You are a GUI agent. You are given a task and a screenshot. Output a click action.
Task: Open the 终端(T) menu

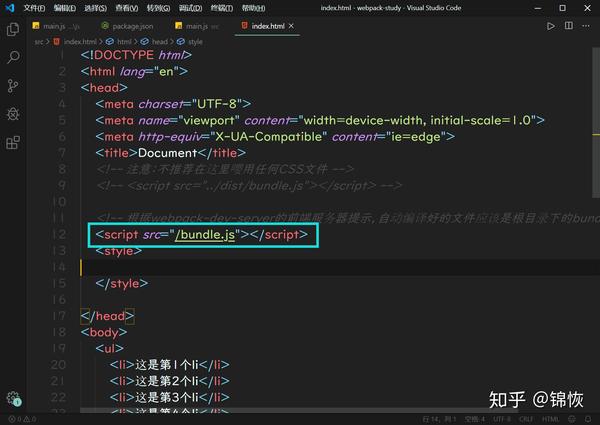coord(222,8)
